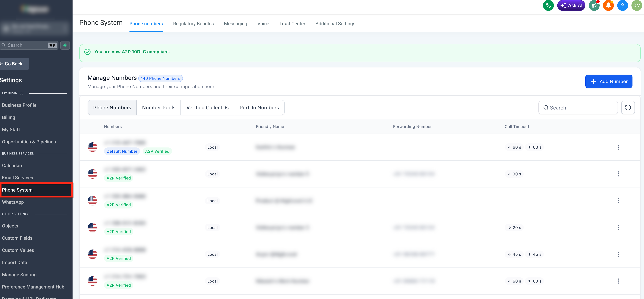Open Calendars in the sidebar
This screenshot has width=644, height=299.
coord(13,165)
